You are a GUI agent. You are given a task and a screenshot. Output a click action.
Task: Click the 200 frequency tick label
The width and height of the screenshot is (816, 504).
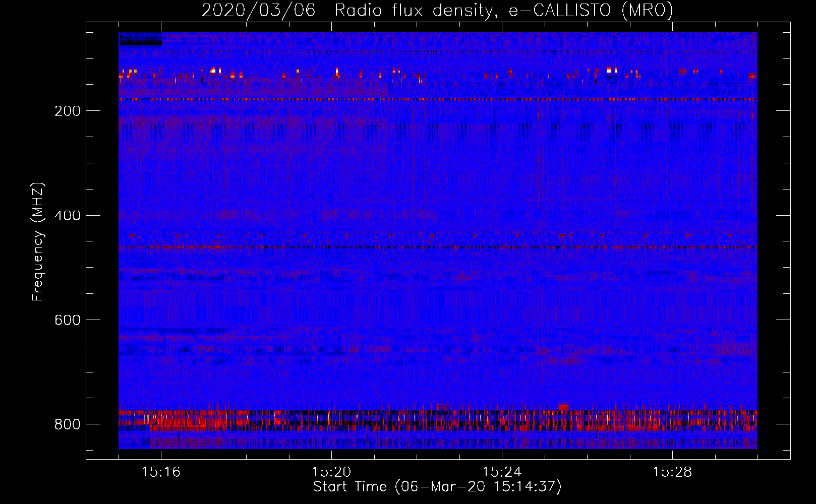point(68,111)
